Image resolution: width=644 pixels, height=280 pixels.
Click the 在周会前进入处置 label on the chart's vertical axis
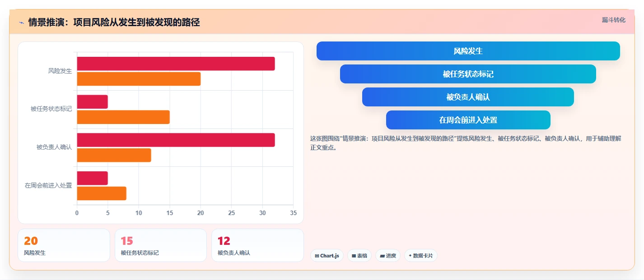(x=48, y=185)
